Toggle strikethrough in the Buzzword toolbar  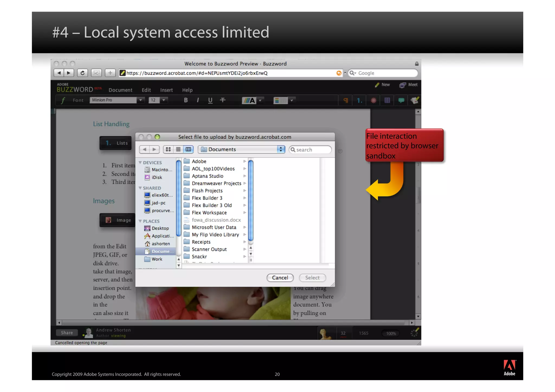click(x=222, y=100)
